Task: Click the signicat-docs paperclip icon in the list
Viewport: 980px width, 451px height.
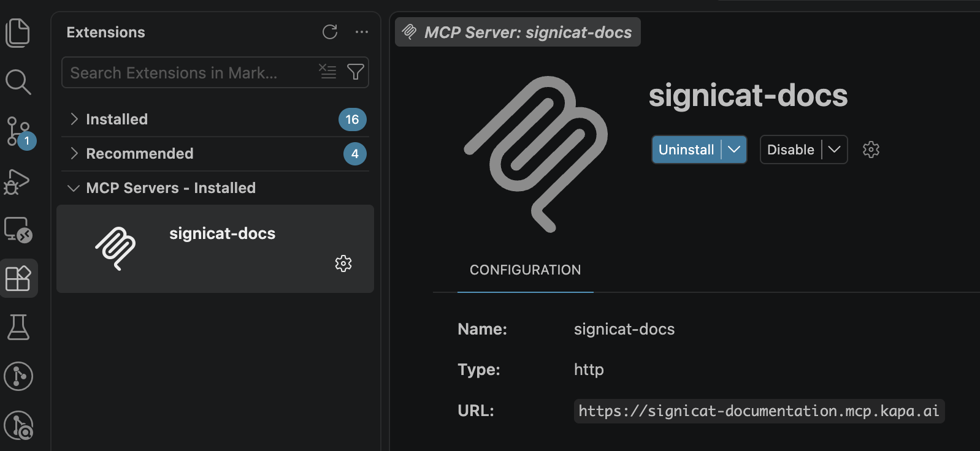Action: (x=116, y=248)
